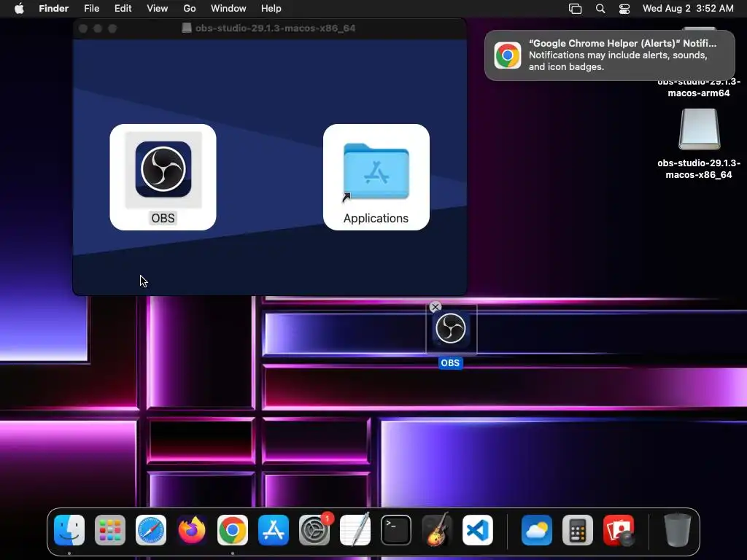Open Weather app from the Dock

[537, 530]
